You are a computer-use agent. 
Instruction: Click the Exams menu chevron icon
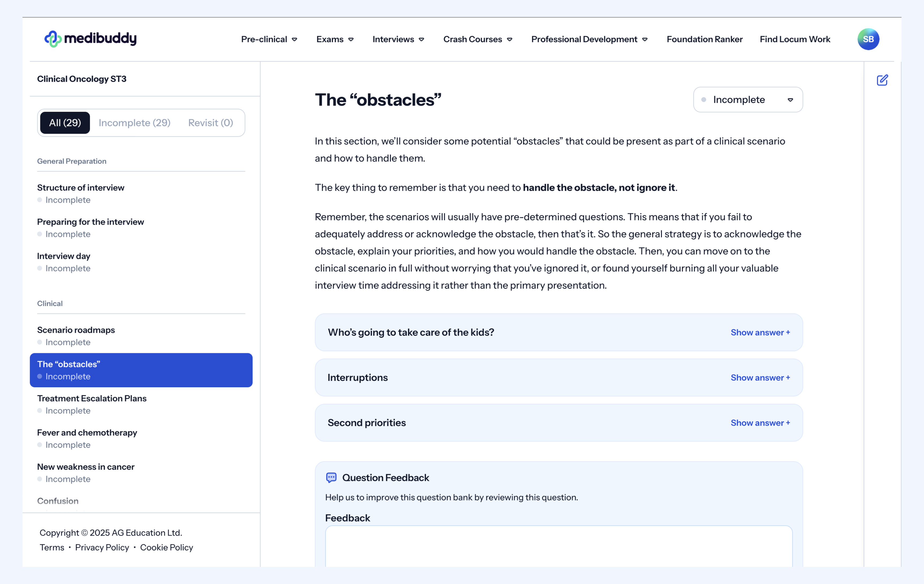(x=351, y=40)
